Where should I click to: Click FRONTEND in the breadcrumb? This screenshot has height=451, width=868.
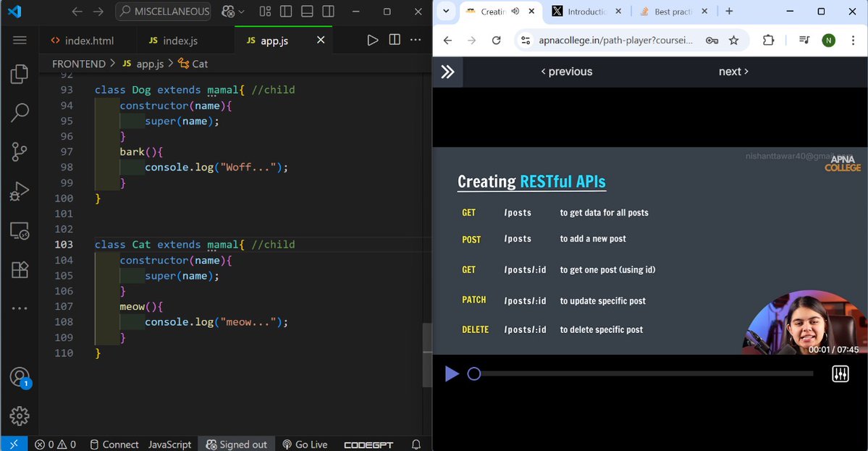79,64
